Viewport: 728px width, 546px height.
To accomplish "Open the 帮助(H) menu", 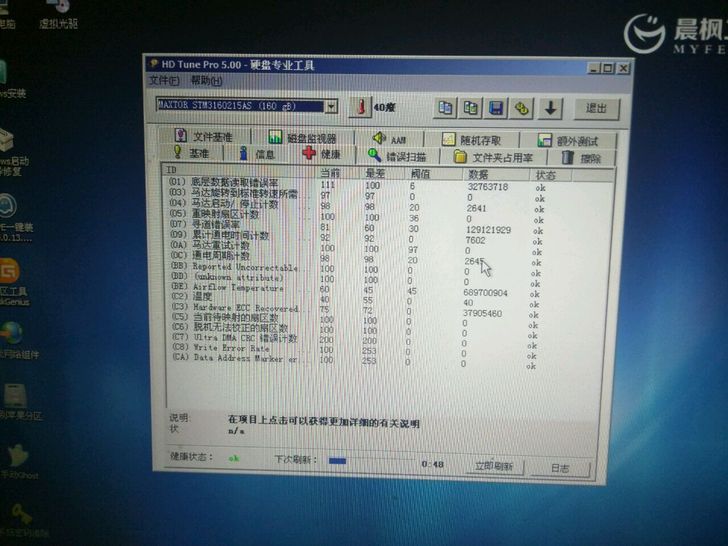I will (207, 81).
